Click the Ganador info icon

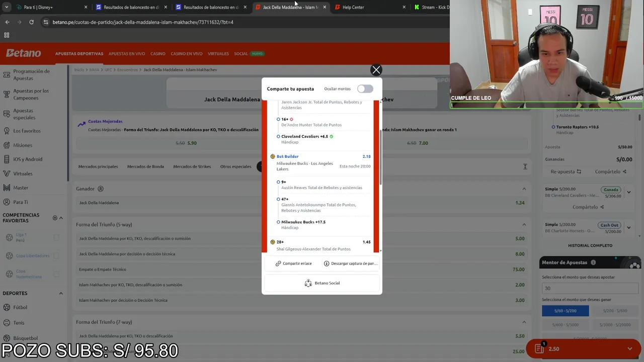pyautogui.click(x=101, y=189)
